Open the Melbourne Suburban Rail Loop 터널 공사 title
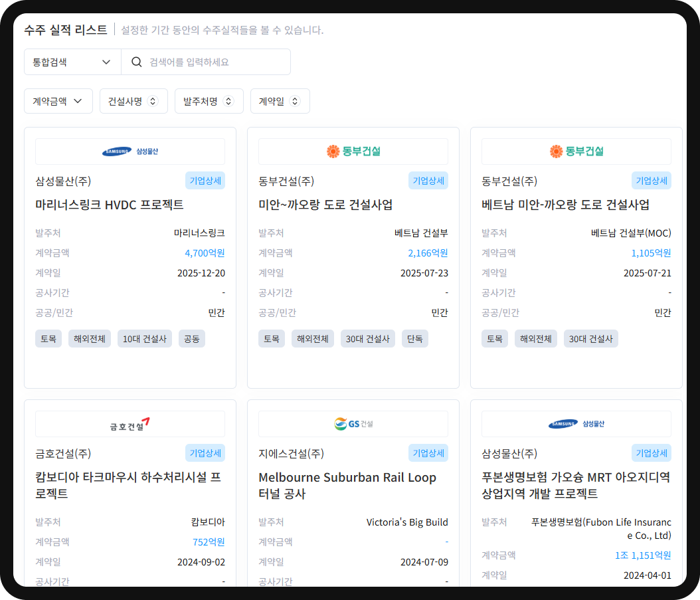 pyautogui.click(x=347, y=485)
